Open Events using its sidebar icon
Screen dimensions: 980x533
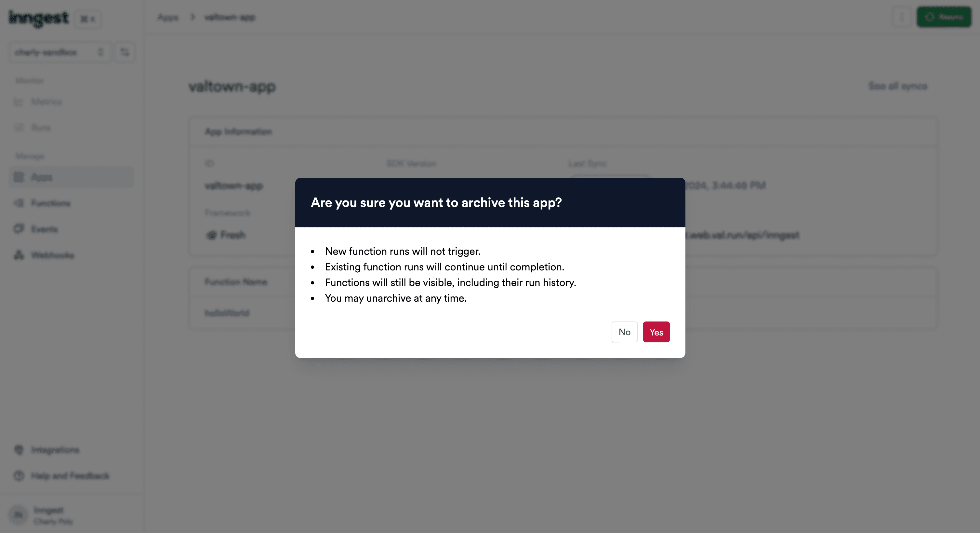pos(19,229)
